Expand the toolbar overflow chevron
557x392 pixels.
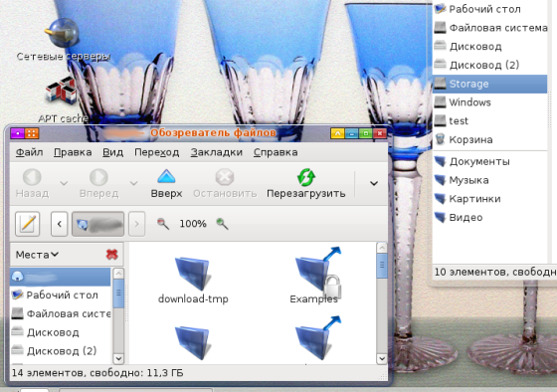coord(374,183)
